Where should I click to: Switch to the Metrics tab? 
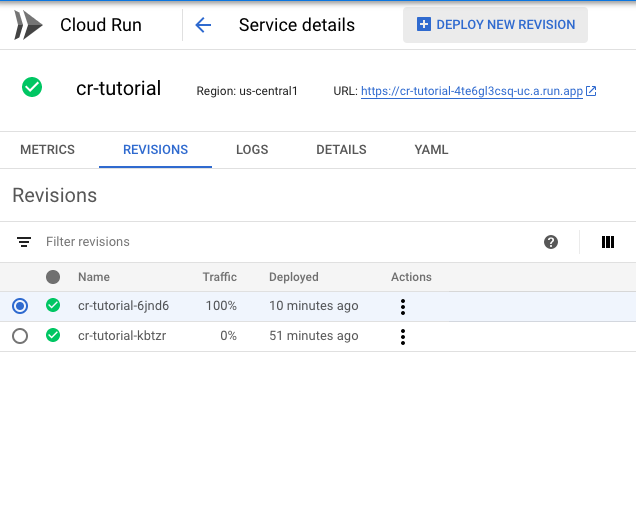click(47, 150)
